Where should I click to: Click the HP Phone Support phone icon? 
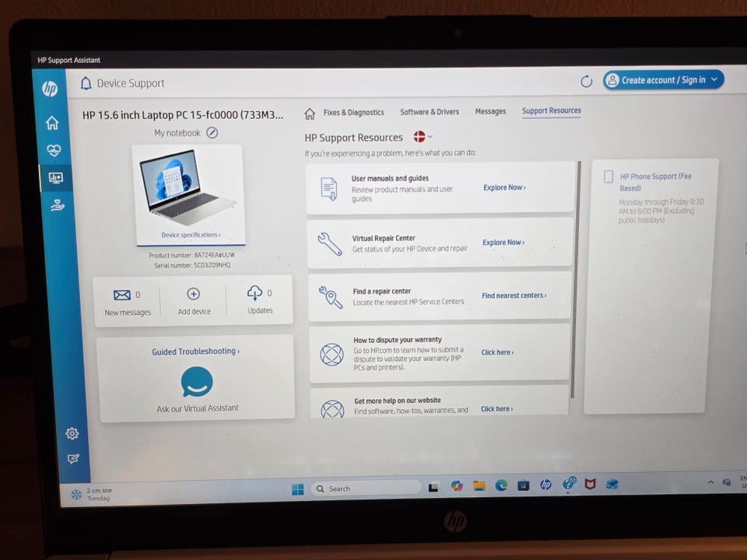[608, 177]
